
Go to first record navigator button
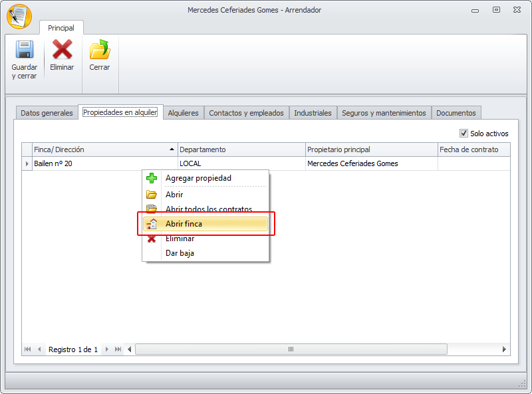pyautogui.click(x=28, y=349)
